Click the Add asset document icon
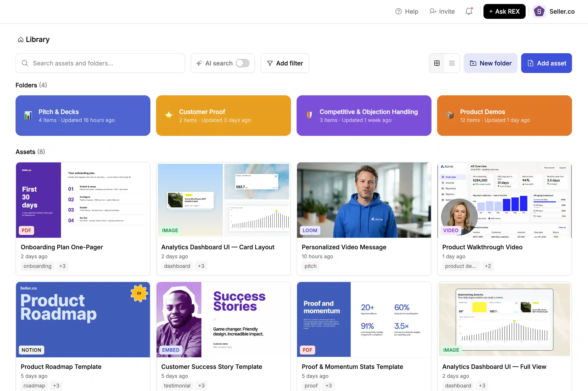Image resolution: width=588 pixels, height=391 pixels. tap(530, 63)
